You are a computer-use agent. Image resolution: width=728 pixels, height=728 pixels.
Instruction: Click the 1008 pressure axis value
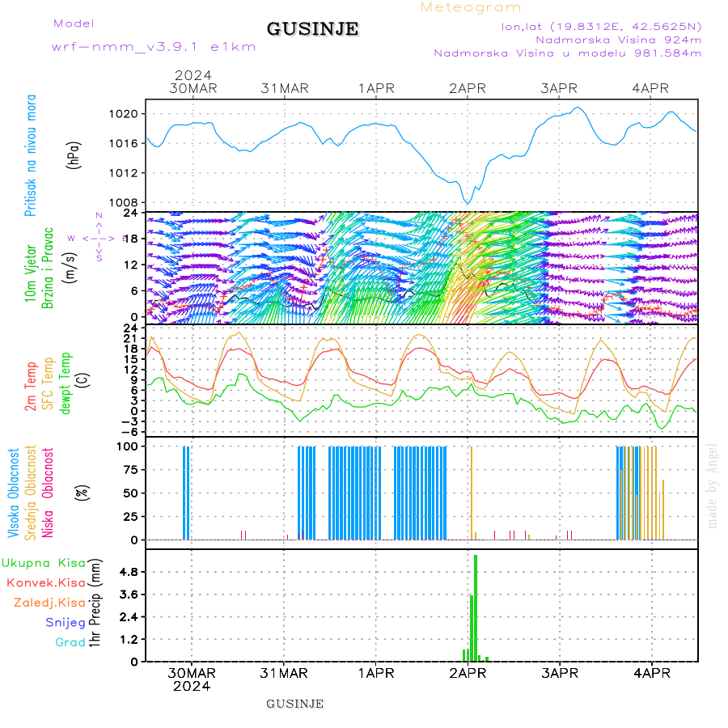pyautogui.click(x=124, y=202)
